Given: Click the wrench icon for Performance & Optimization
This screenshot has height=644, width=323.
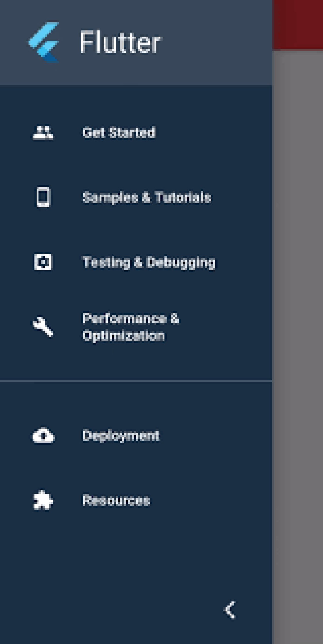Looking at the screenshot, I should click(43, 327).
